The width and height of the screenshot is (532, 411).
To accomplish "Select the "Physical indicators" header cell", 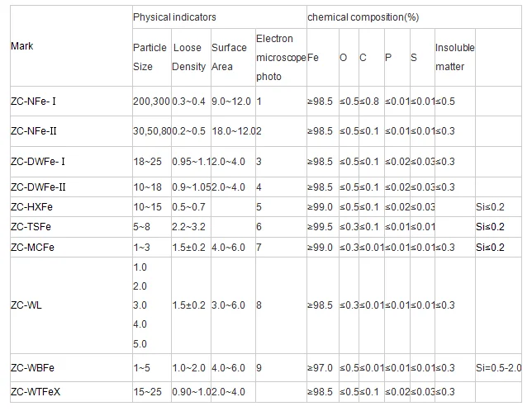I will [171, 17].
